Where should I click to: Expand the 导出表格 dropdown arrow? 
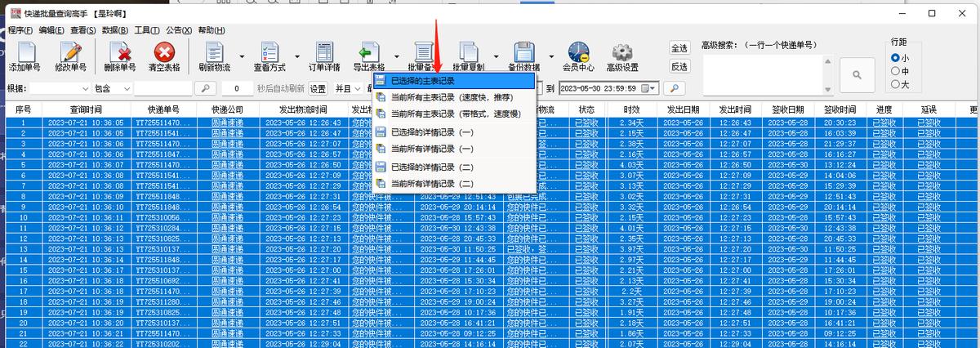(x=396, y=57)
